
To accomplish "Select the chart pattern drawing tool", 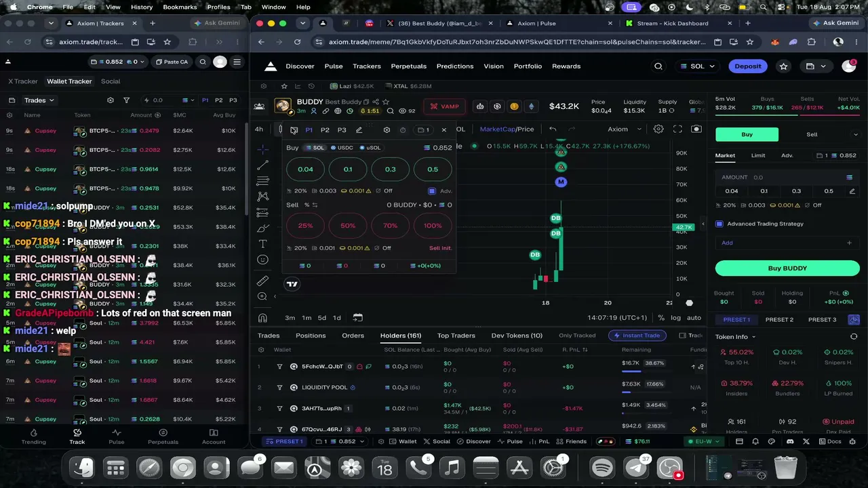I will 262,197.
